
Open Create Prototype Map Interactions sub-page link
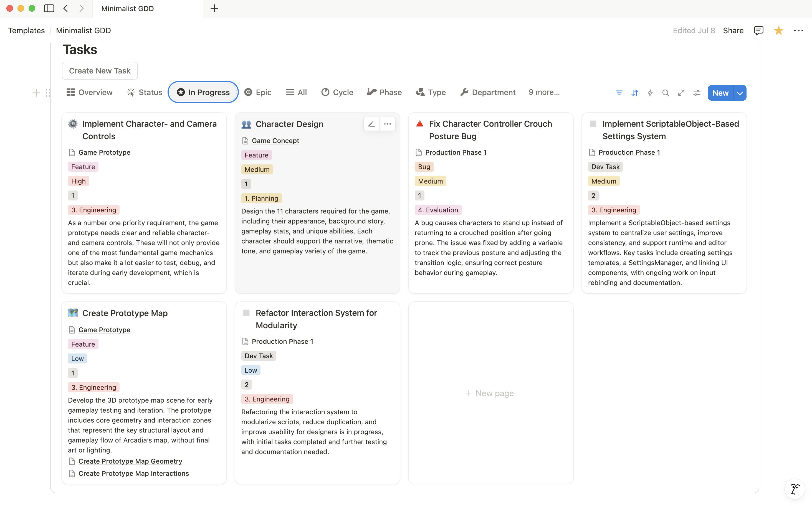[134, 473]
